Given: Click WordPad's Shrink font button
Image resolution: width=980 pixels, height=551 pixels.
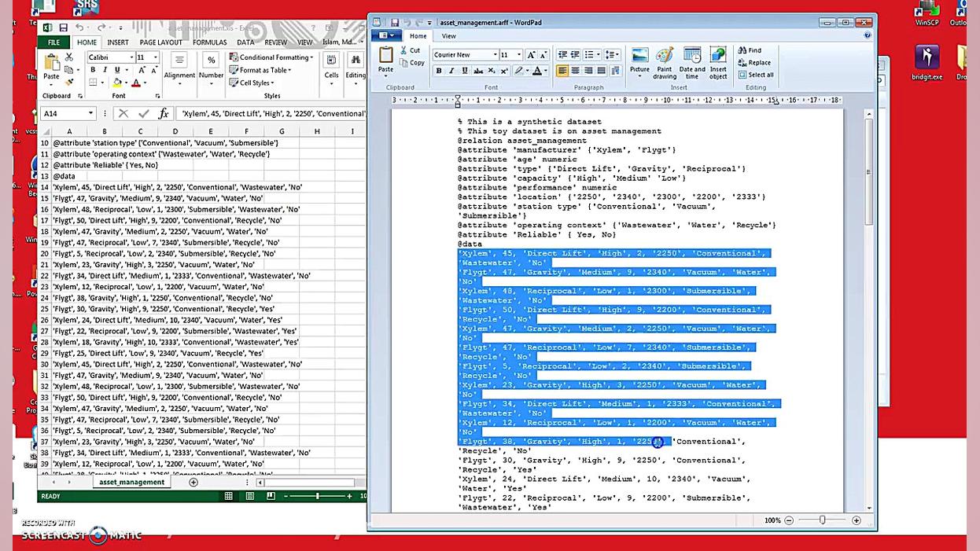Looking at the screenshot, I should tap(543, 55).
